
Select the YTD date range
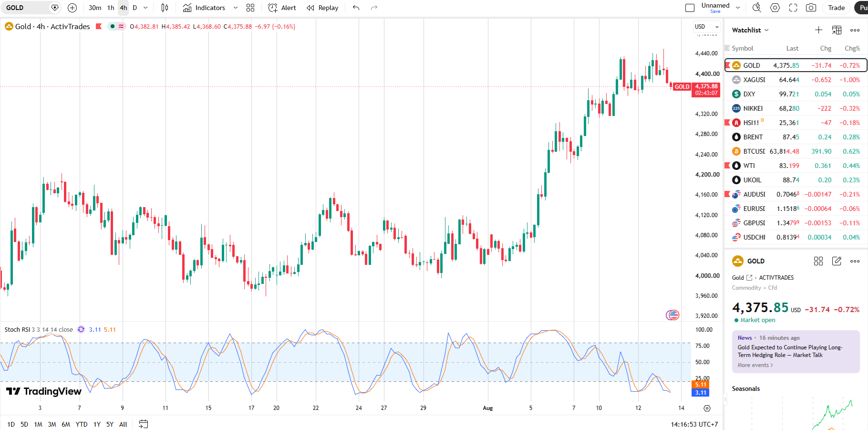[82, 424]
